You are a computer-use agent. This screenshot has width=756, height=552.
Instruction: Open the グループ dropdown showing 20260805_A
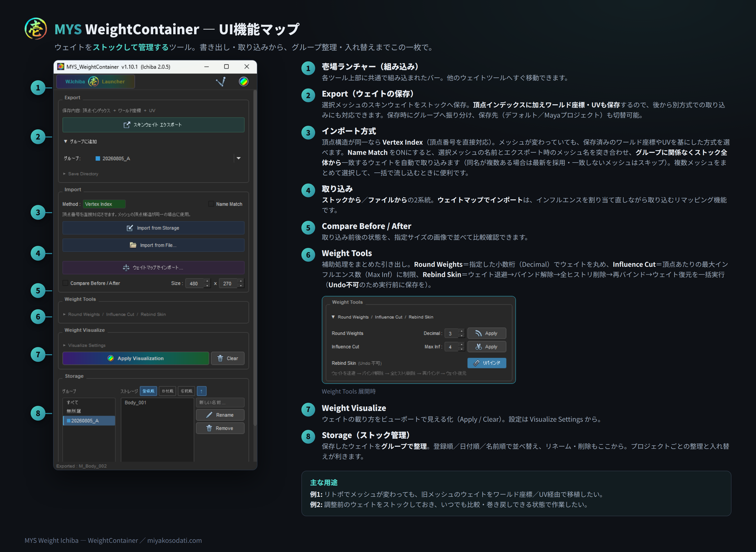tap(168, 158)
